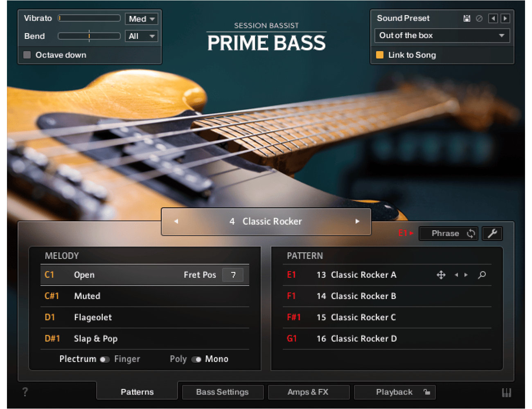Save the current sound preset
Image resolution: width=532 pixels, height=409 pixels.
pos(467,18)
